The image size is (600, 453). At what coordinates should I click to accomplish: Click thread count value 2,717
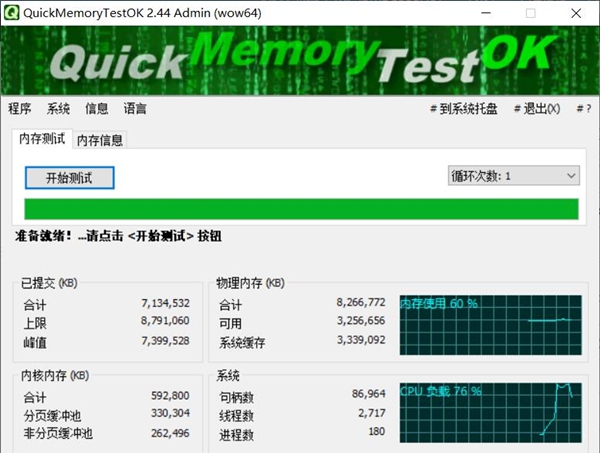pyautogui.click(x=372, y=413)
